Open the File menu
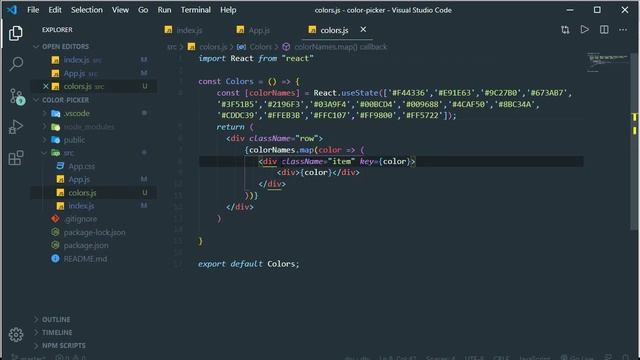The height and width of the screenshot is (360, 640). tap(33, 10)
